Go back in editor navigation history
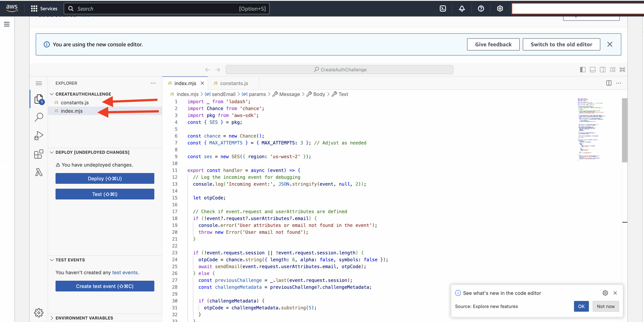 click(x=208, y=70)
